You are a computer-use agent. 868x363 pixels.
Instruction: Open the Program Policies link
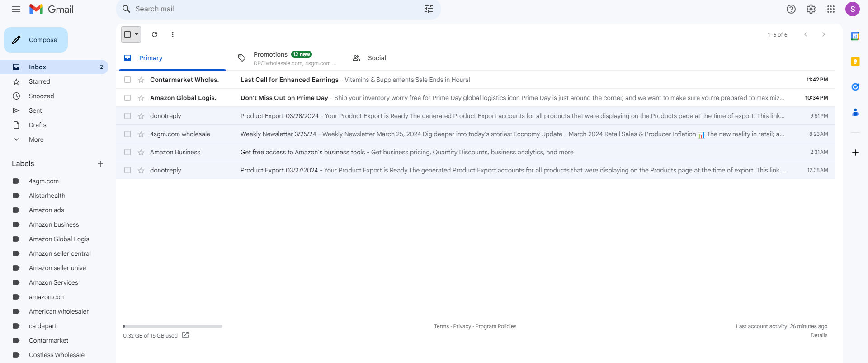point(496,326)
